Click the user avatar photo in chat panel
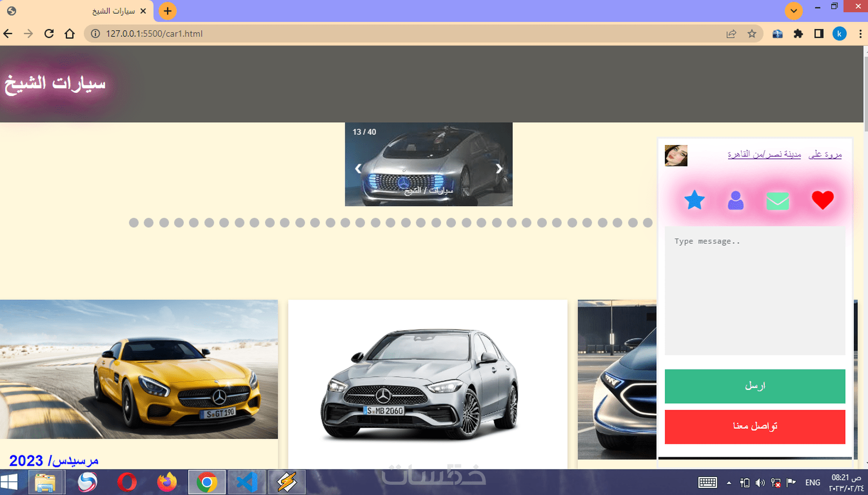 click(676, 156)
